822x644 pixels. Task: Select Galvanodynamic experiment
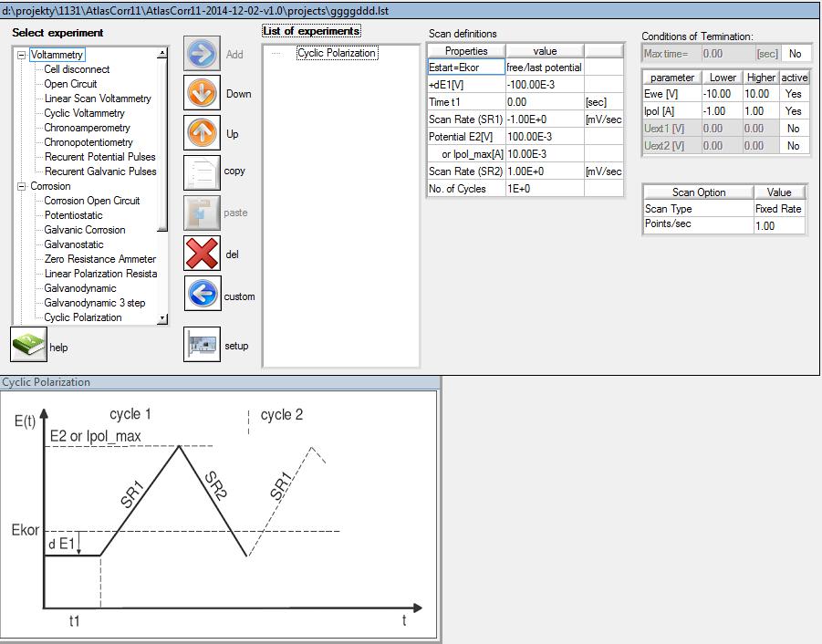click(79, 288)
